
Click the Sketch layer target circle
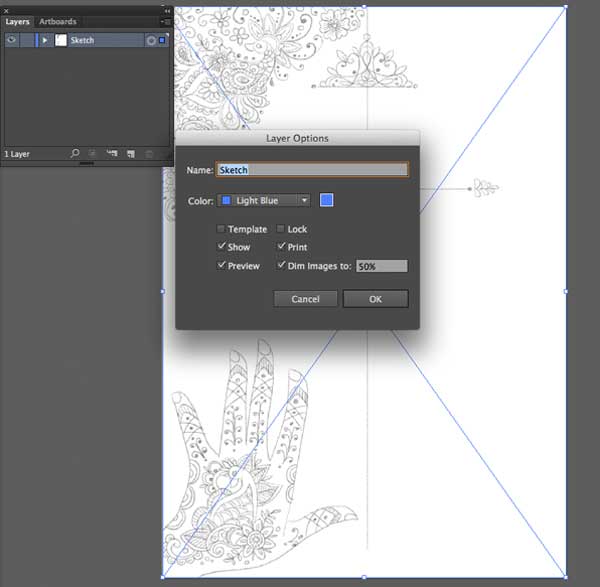(151, 40)
